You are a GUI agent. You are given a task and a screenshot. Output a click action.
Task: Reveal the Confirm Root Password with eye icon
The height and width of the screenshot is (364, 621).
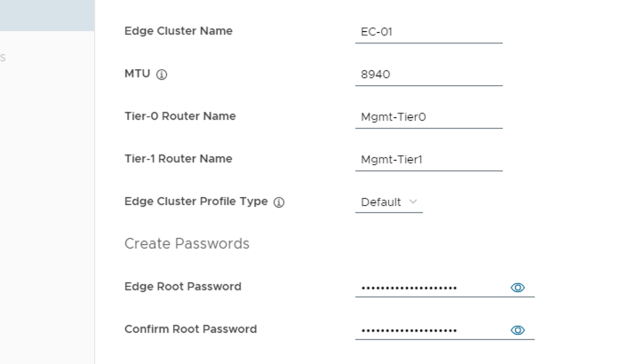click(x=518, y=330)
